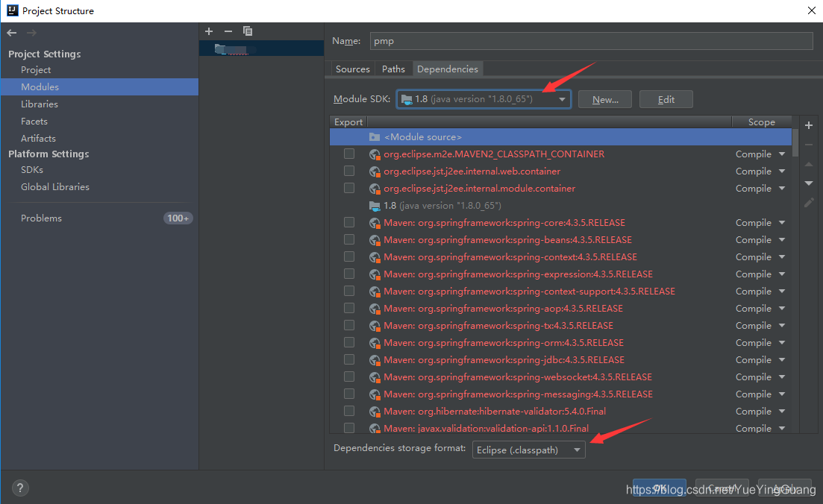Open help question mark icon

pos(20,488)
